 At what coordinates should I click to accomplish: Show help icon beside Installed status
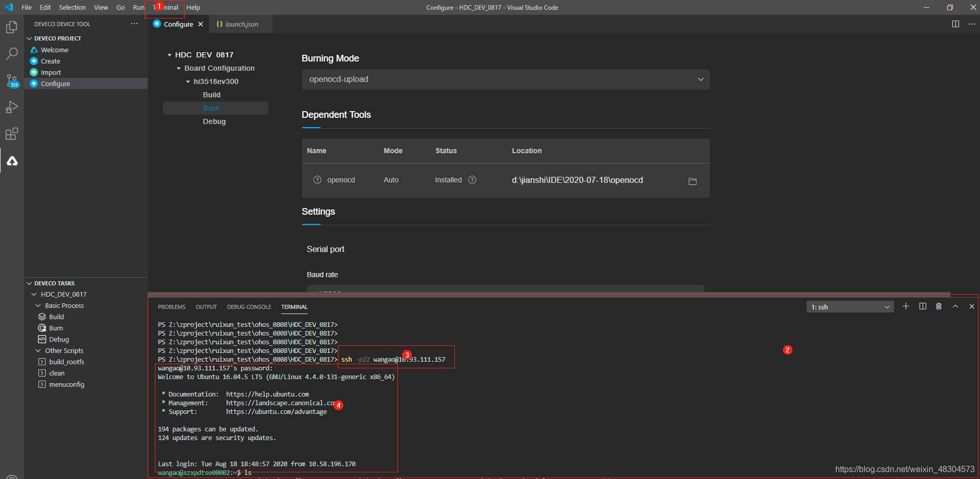[472, 180]
